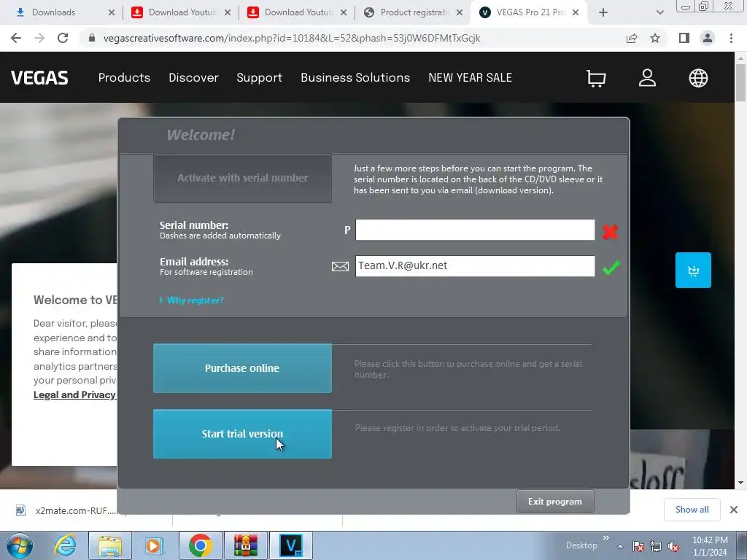Open the file explorer folder on taskbar
The image size is (747, 560).
click(110, 545)
